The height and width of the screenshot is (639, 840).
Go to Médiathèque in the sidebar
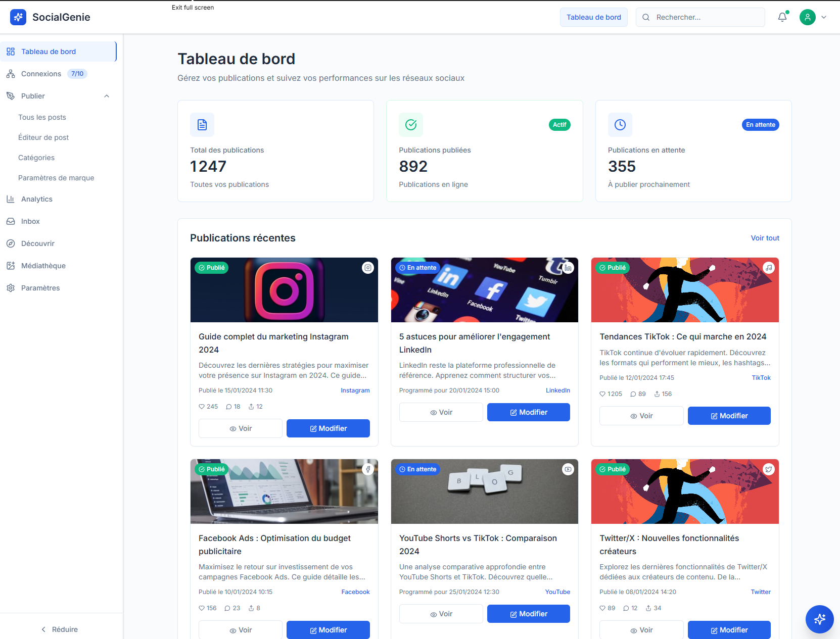coord(43,266)
